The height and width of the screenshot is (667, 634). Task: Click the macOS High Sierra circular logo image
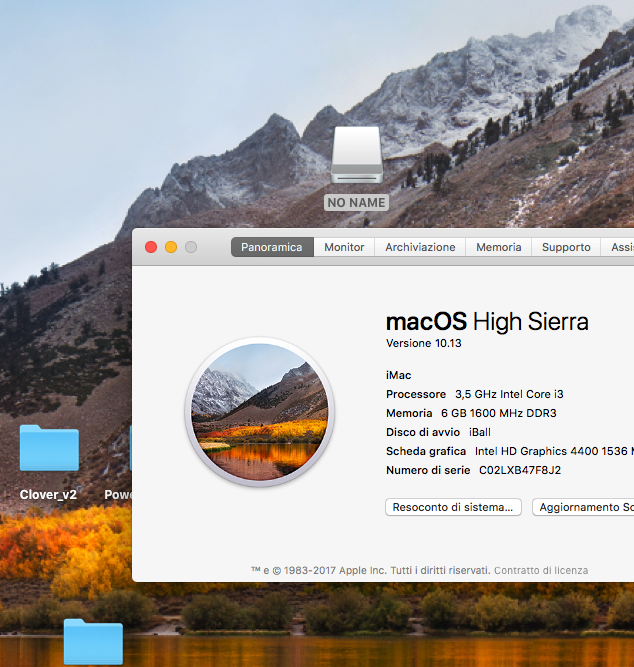click(260, 411)
